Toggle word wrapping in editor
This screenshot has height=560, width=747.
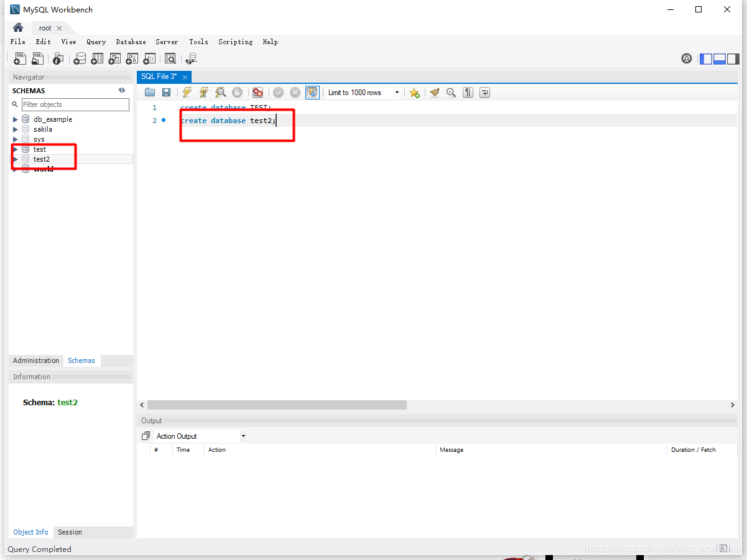(x=485, y=93)
